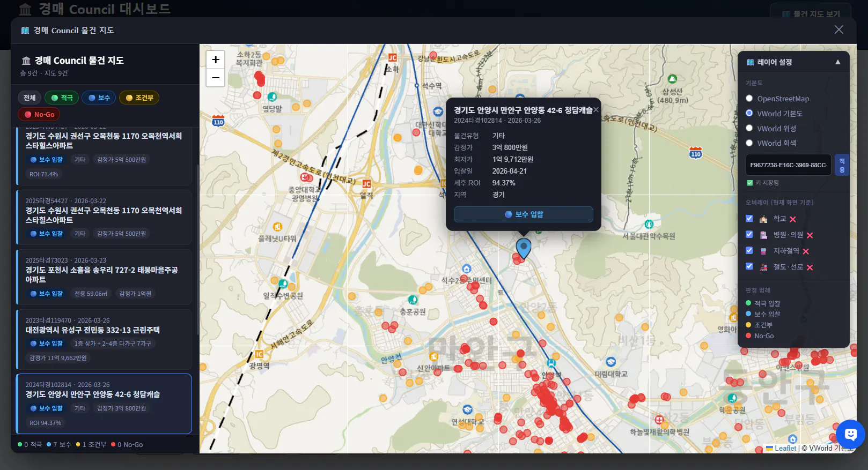Open the 대전광역시 유성구 전민동 332-13 listing
Image resolution: width=868 pixels, height=470 pixels.
pyautogui.click(x=104, y=339)
